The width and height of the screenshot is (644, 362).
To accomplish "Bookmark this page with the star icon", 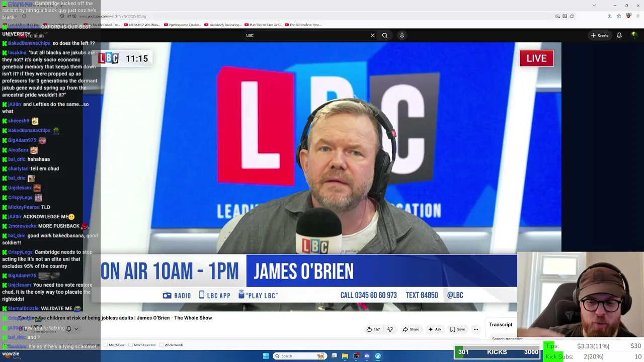I will (x=572, y=16).
